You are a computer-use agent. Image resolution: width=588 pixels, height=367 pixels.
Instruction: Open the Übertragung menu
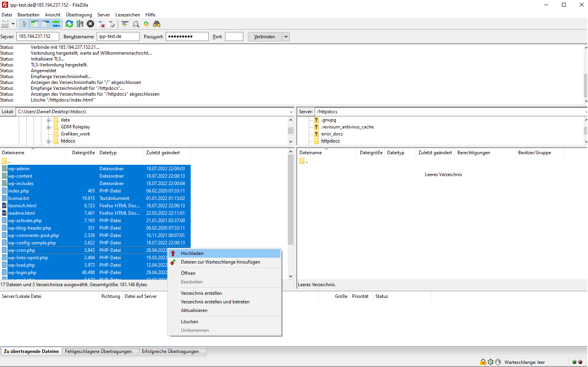(x=79, y=15)
